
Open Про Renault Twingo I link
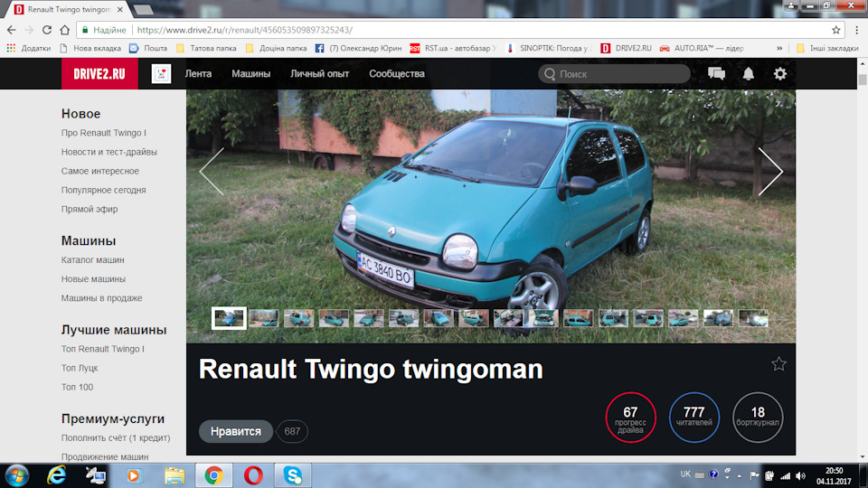[x=103, y=133]
